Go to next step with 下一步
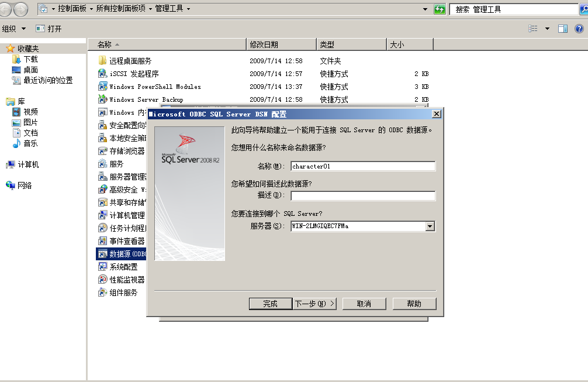588x382 pixels. (x=314, y=304)
